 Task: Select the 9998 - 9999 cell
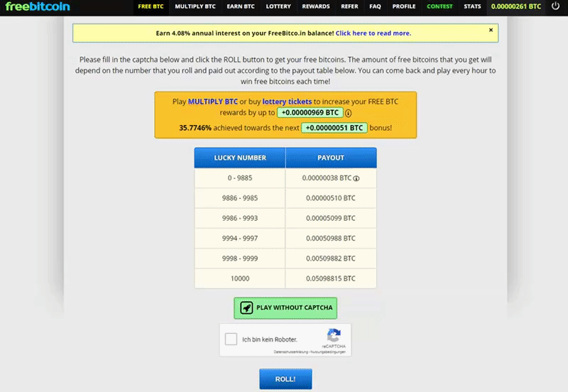pos(240,258)
